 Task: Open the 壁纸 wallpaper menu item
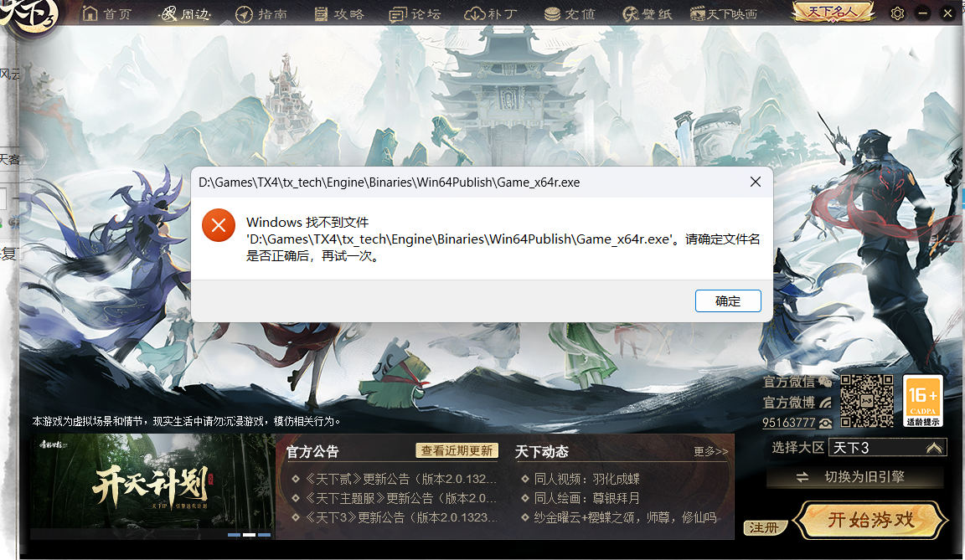[644, 14]
